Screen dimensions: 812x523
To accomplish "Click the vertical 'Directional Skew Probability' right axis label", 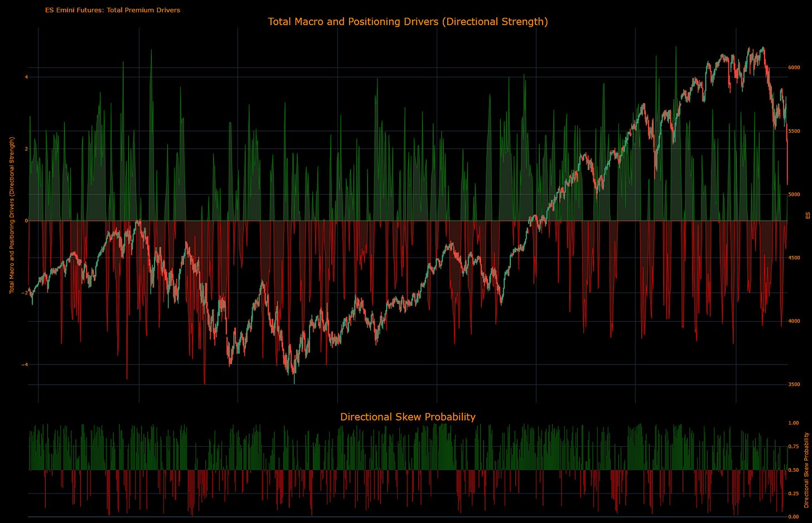I will coord(806,470).
